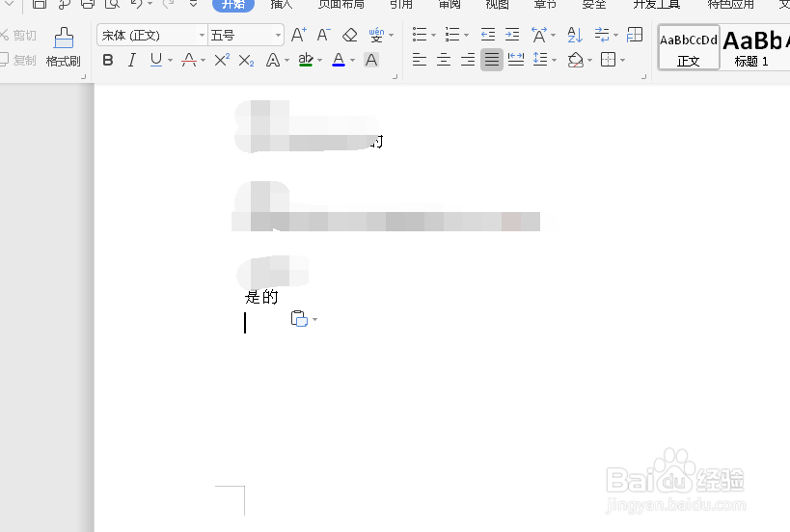Click the grid icon right of marks icon

tap(635, 35)
